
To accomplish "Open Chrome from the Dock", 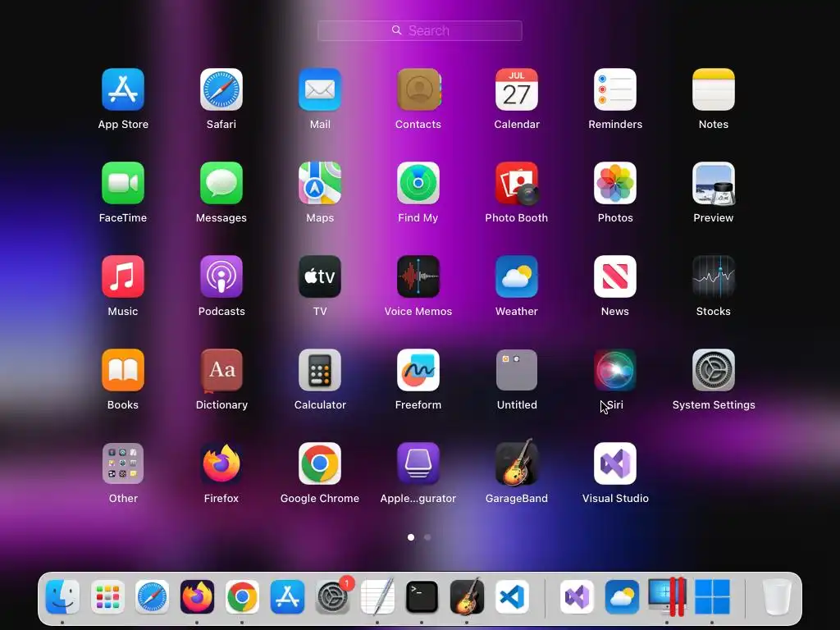I will pos(242,596).
